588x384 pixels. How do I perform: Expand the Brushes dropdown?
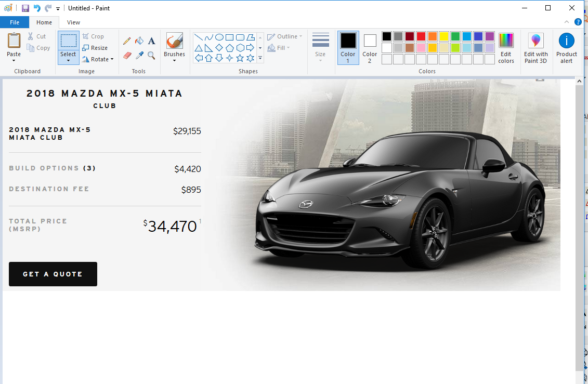click(174, 60)
